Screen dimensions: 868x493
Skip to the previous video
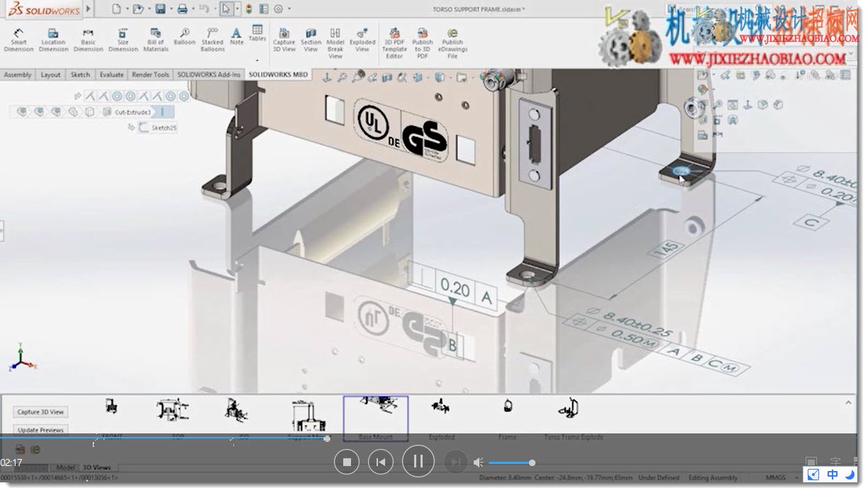pos(381,462)
